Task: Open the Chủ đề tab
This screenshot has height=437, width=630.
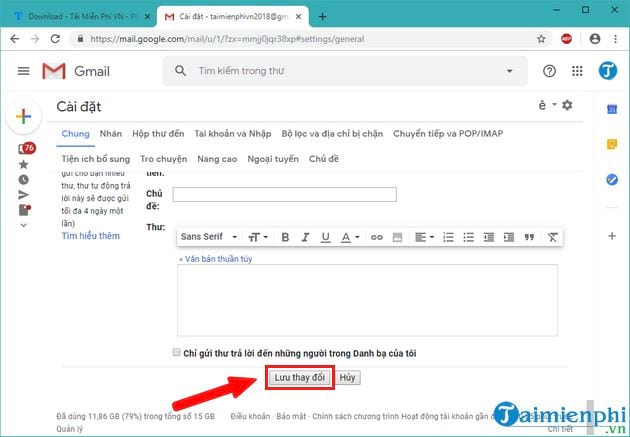Action: pos(323,159)
